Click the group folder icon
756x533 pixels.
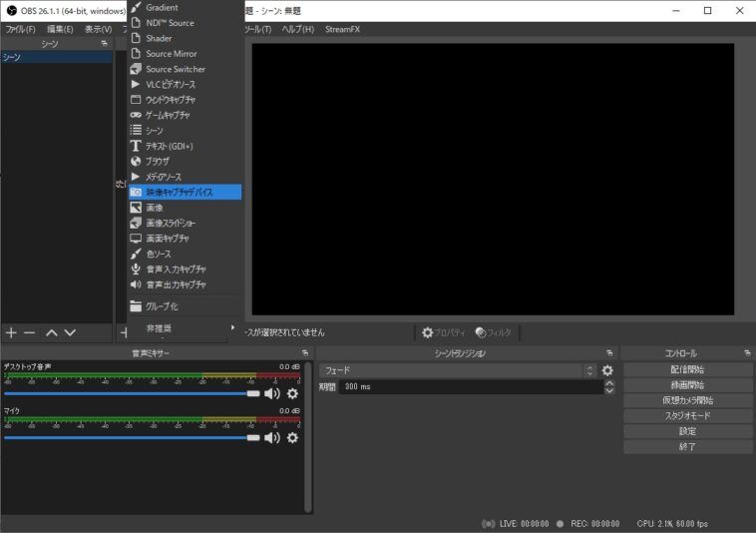[x=136, y=306]
